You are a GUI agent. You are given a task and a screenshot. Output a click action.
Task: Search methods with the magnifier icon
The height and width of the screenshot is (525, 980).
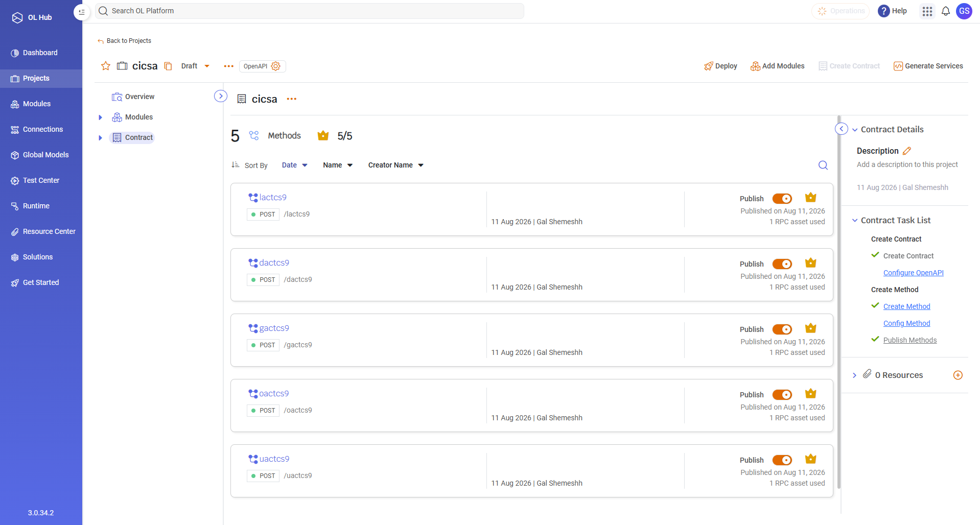click(823, 165)
